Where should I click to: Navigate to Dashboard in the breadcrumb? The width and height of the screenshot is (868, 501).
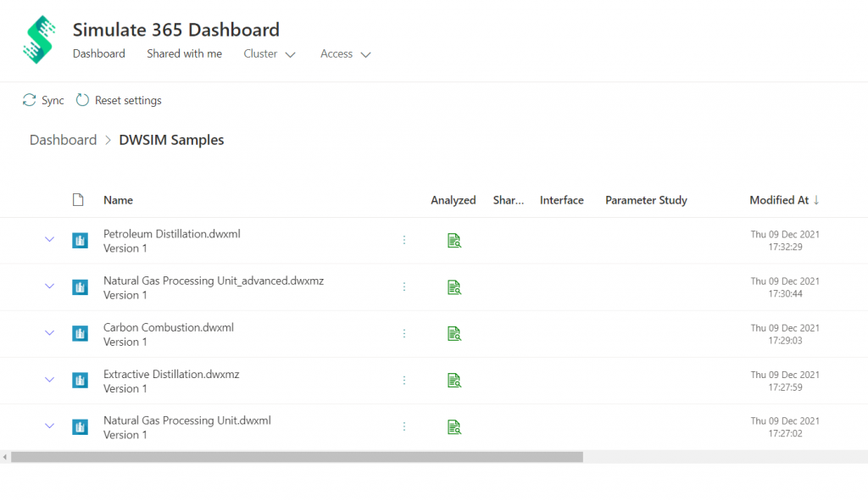tap(63, 140)
